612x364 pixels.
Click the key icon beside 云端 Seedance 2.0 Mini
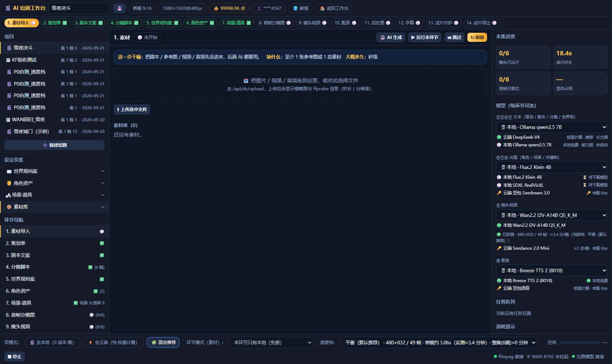[x=499, y=248]
